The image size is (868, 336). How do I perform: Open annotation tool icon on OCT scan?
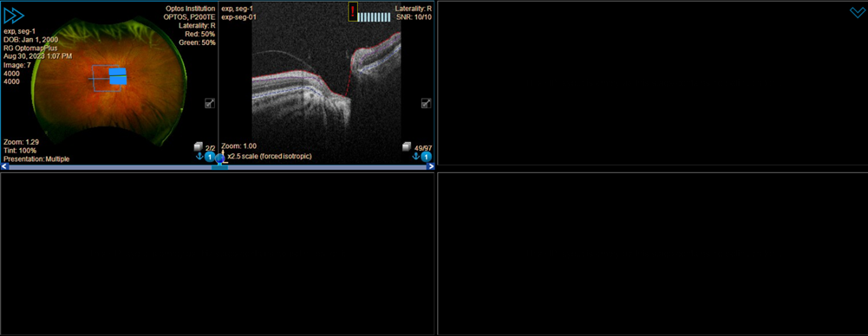(x=426, y=103)
